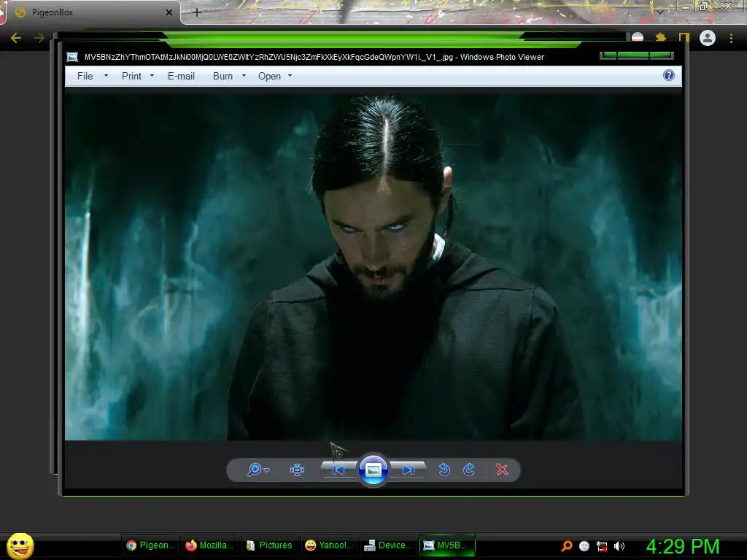Open the volume speaker tray icon

click(619, 546)
